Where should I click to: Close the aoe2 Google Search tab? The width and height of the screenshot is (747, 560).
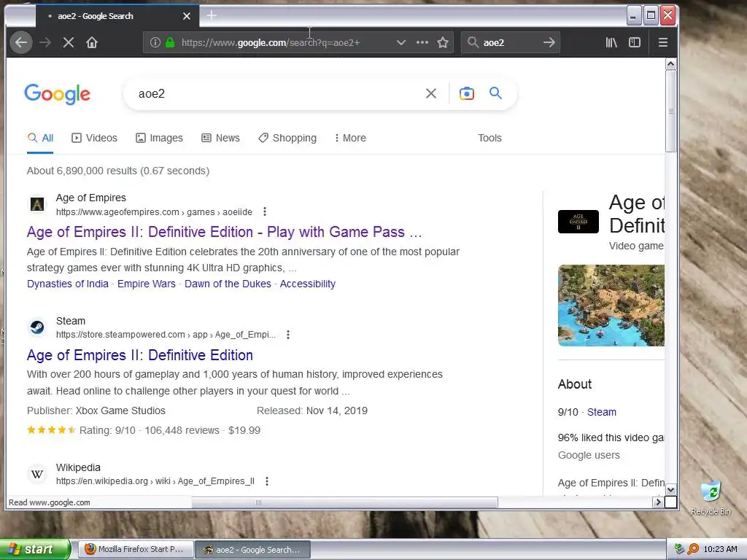187,16
